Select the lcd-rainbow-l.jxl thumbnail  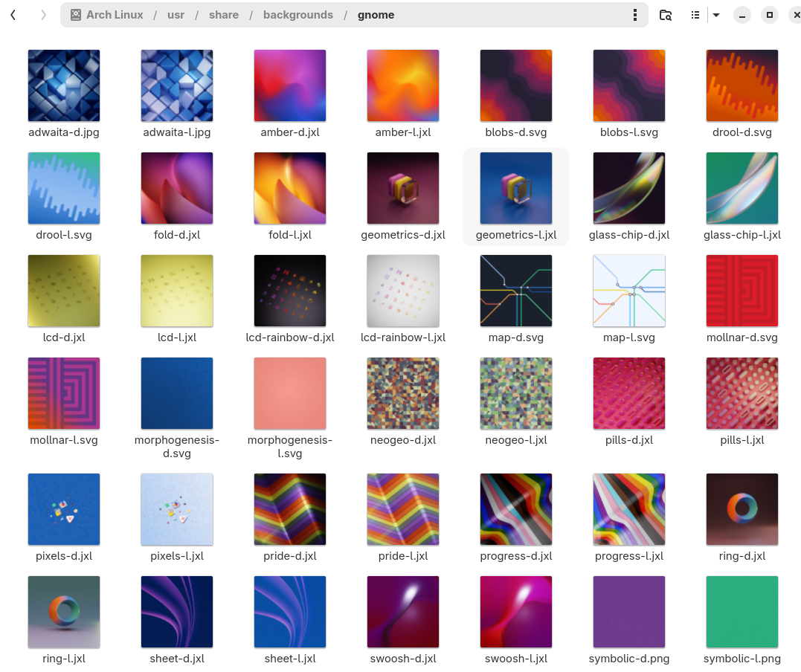click(x=403, y=291)
